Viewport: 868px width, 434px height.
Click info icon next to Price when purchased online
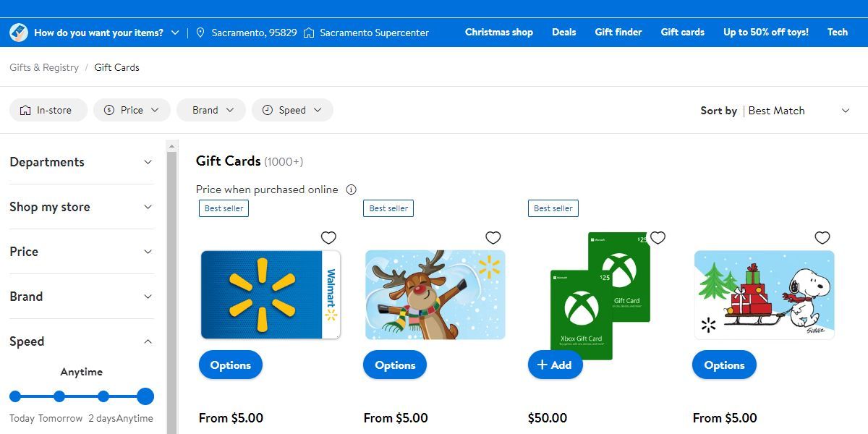point(351,190)
